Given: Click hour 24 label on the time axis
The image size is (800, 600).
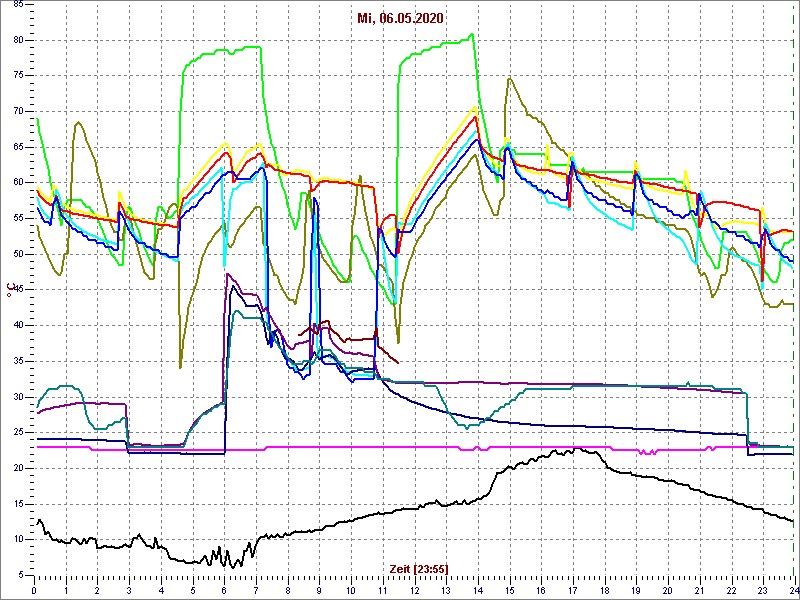Looking at the screenshot, I should pyautogui.click(x=793, y=588).
